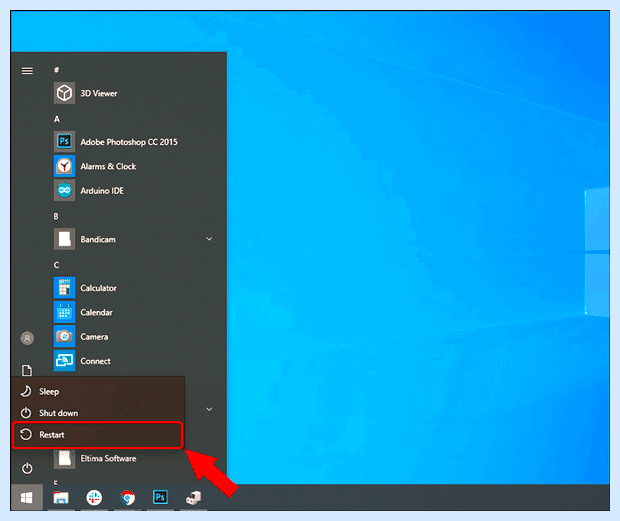The width and height of the screenshot is (620, 521).
Task: Open the 3D Viewer app icon
Action: point(64,93)
